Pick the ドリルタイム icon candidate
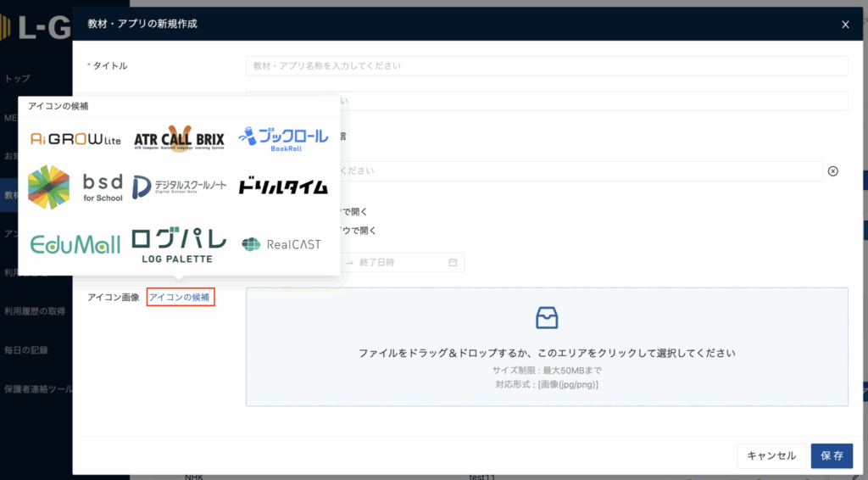 pos(281,187)
